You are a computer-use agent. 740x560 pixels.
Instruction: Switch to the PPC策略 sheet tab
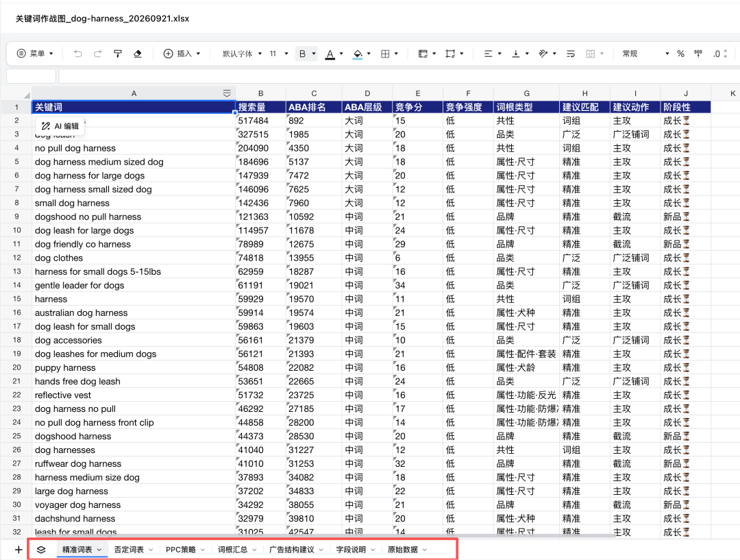(181, 550)
